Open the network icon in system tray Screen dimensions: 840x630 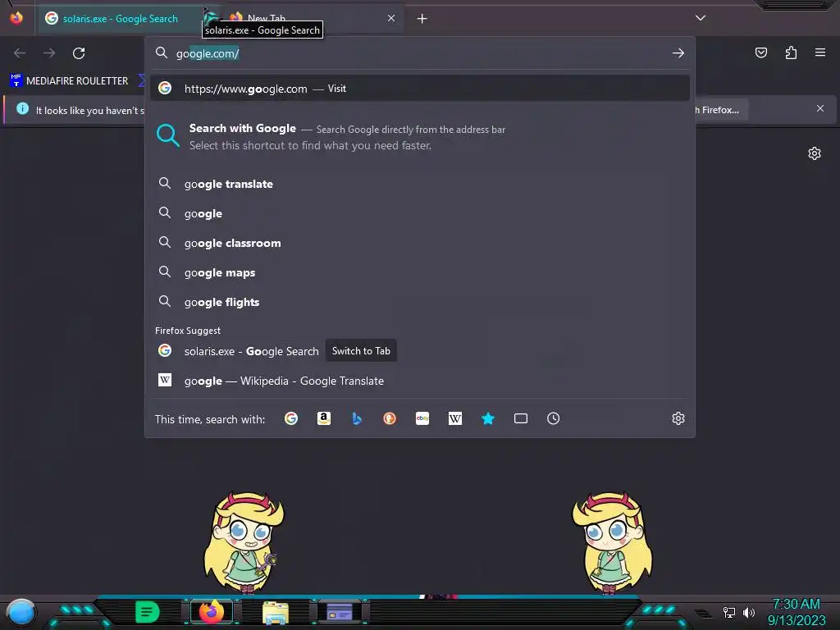(729, 612)
